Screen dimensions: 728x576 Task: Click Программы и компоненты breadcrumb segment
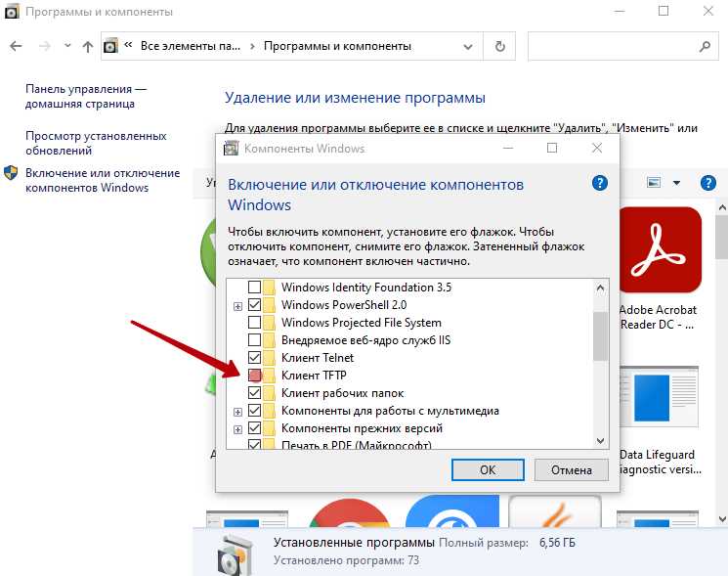[x=337, y=46]
